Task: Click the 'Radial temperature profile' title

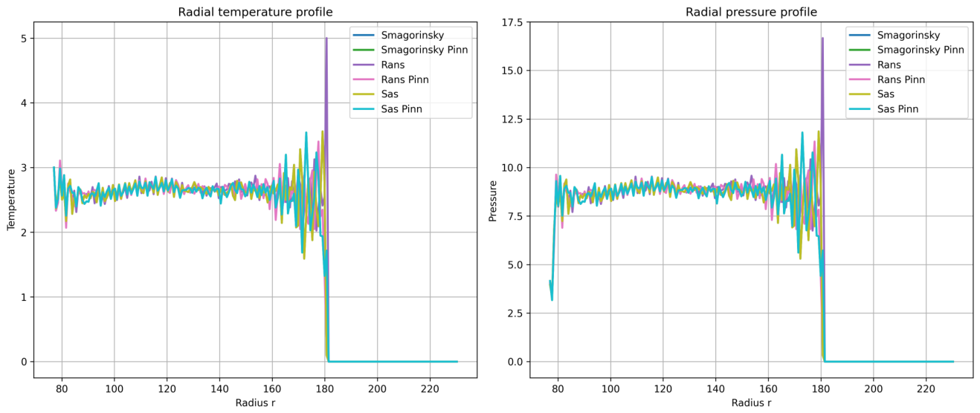Action: [x=255, y=12]
